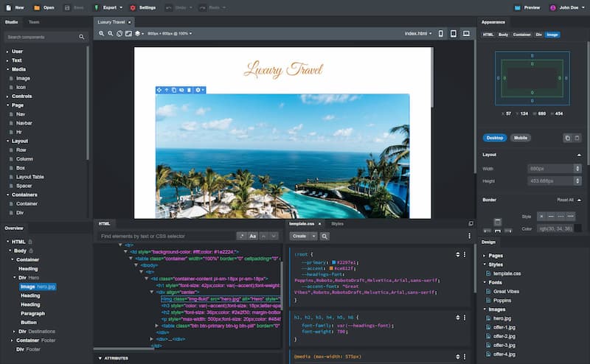Switch appearance to Mobile mode
Viewport: 590px width, 364px height.
[x=521, y=138]
